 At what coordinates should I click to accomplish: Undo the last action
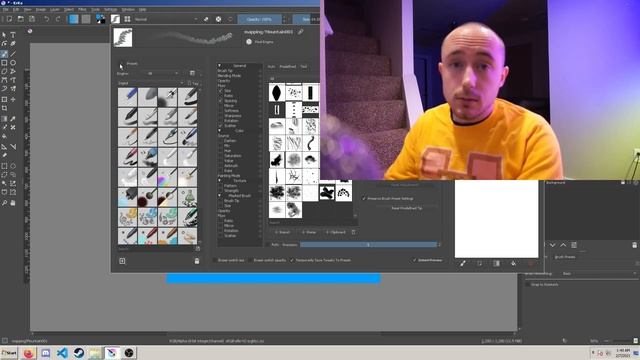pyautogui.click(x=47, y=19)
